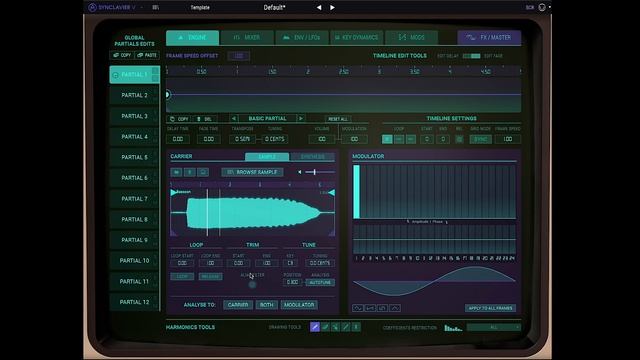Open the Synclavier V logo menu
The width and height of the screenshot is (640, 360).
pyautogui.click(x=112, y=7)
